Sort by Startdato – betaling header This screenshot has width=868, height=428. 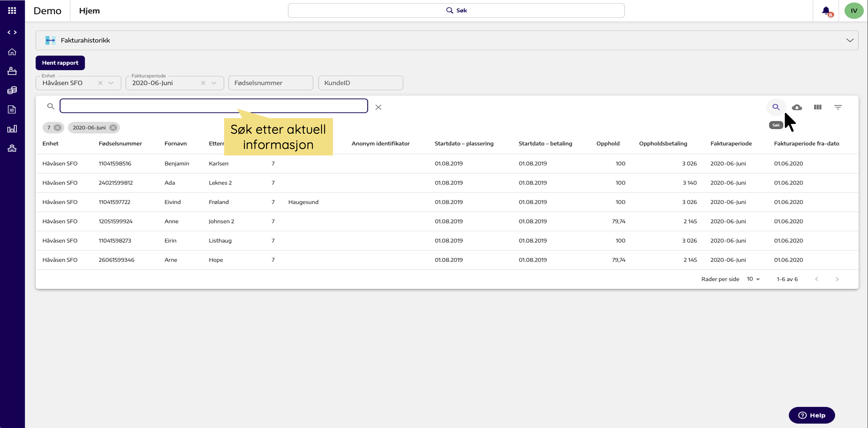point(545,144)
